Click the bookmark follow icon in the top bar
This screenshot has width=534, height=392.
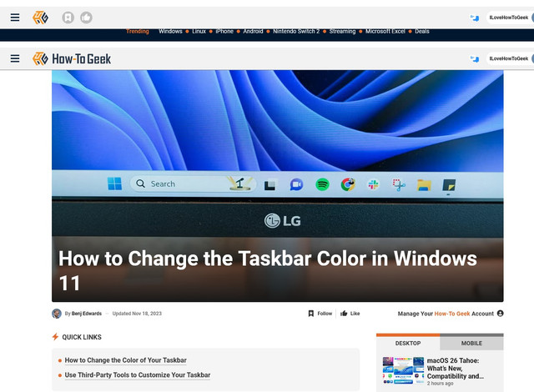tap(68, 18)
